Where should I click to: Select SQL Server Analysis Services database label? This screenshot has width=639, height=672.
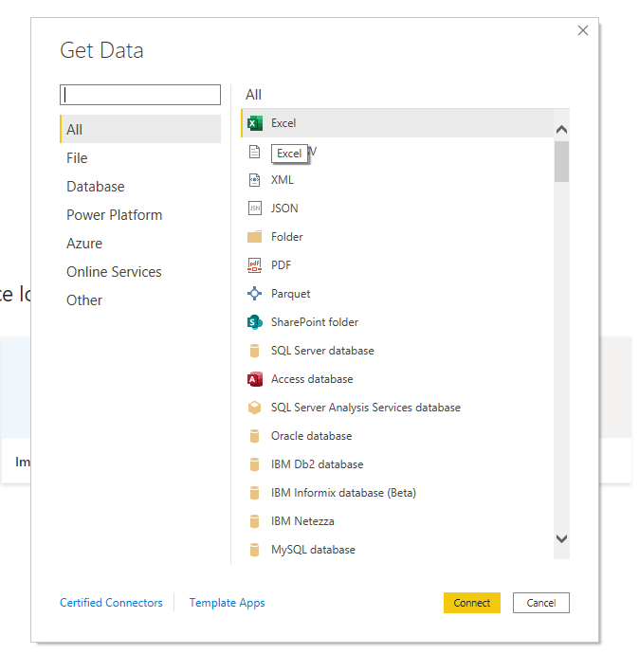(366, 408)
